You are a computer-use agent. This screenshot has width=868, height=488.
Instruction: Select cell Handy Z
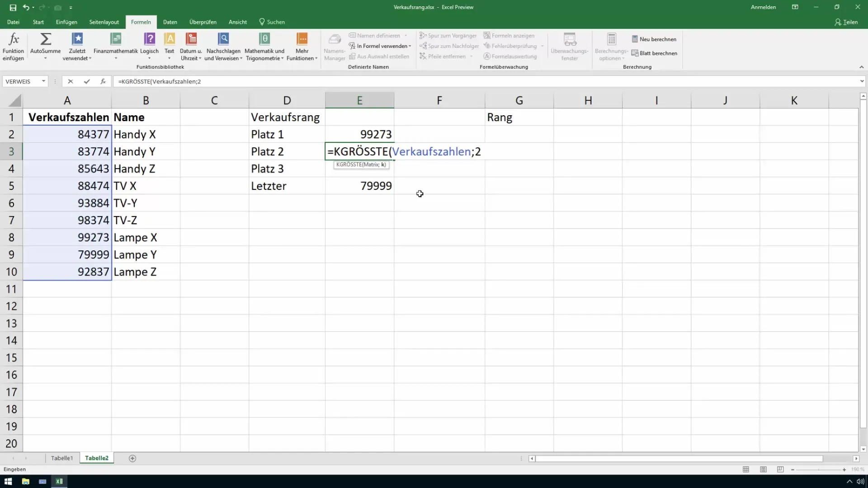click(146, 169)
